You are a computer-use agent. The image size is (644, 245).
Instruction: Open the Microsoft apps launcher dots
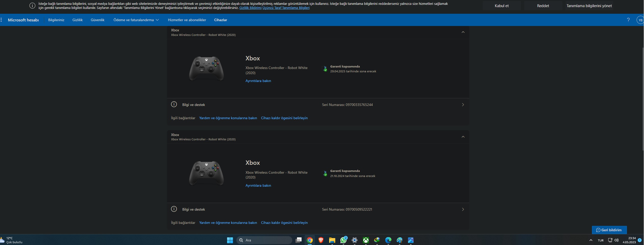pos(1,20)
